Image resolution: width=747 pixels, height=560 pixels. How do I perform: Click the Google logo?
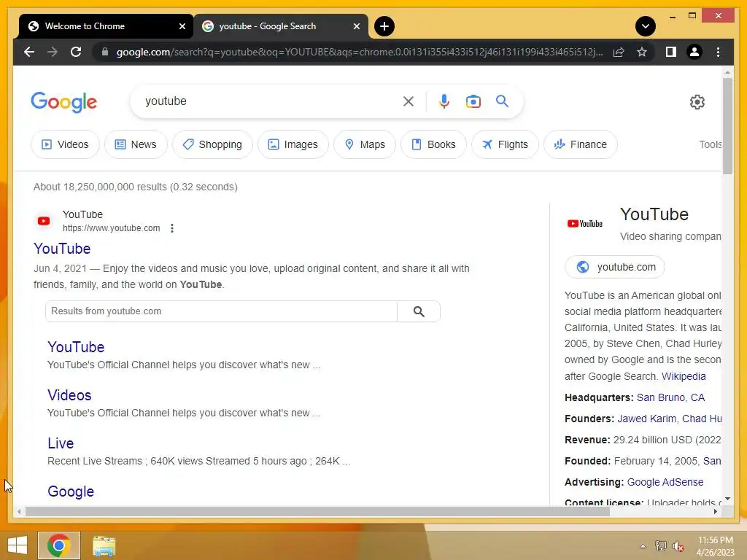[x=64, y=102]
